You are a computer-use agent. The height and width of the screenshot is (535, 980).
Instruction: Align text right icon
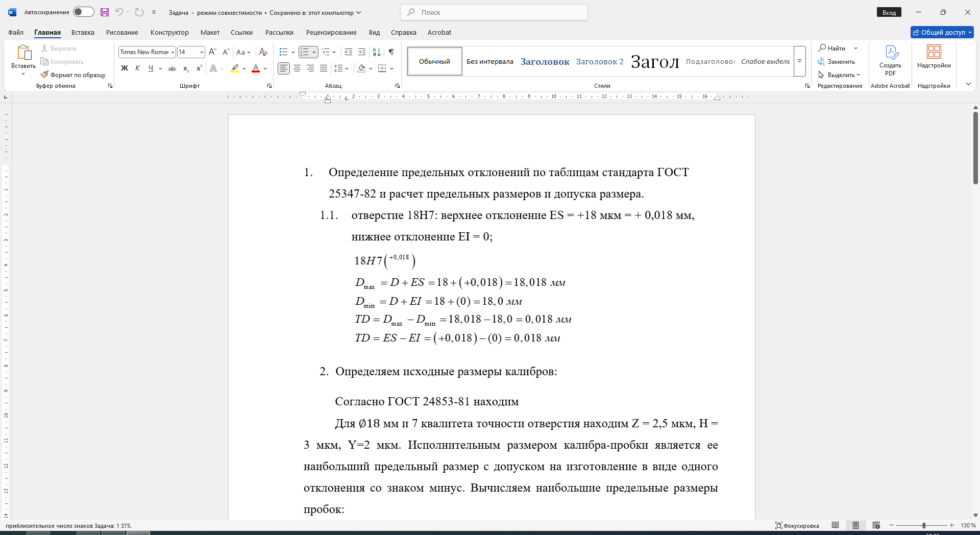pyautogui.click(x=310, y=68)
